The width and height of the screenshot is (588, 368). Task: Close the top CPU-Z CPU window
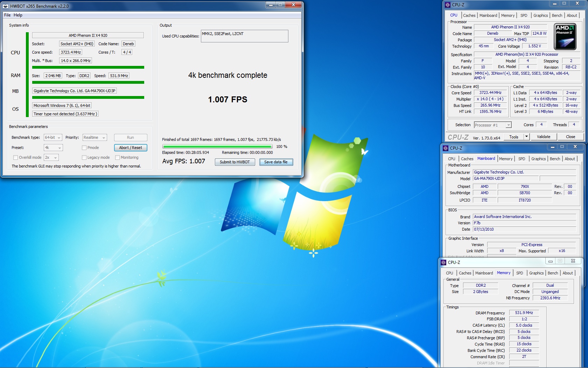click(577, 4)
